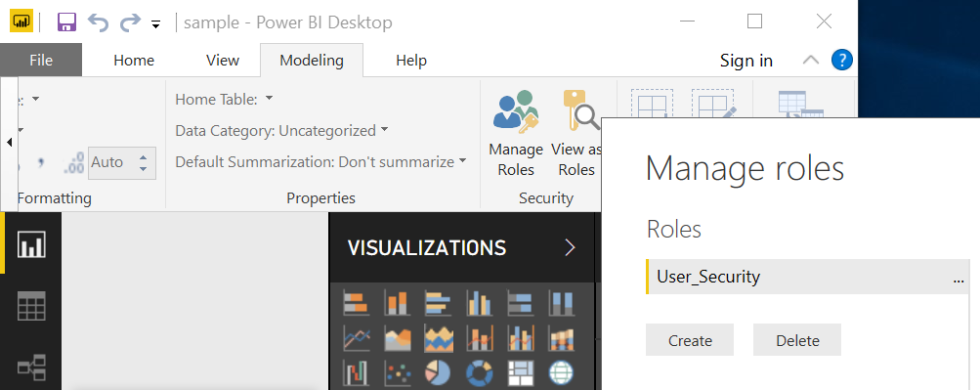Select the Modeling ribbon tab
This screenshot has width=980, height=390.
coord(312,61)
